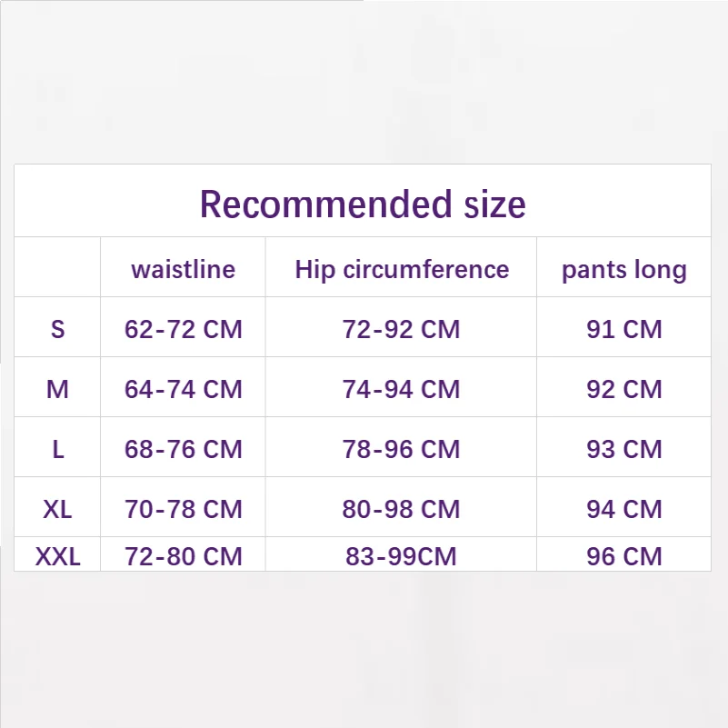This screenshot has width=728, height=728.
Task: Select the "Hip circumference" column header
Action: tap(402, 269)
